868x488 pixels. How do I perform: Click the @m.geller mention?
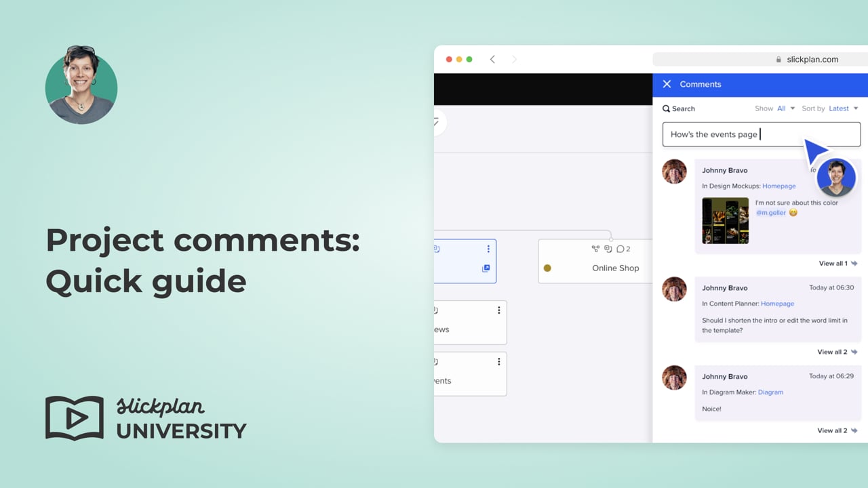tap(771, 212)
